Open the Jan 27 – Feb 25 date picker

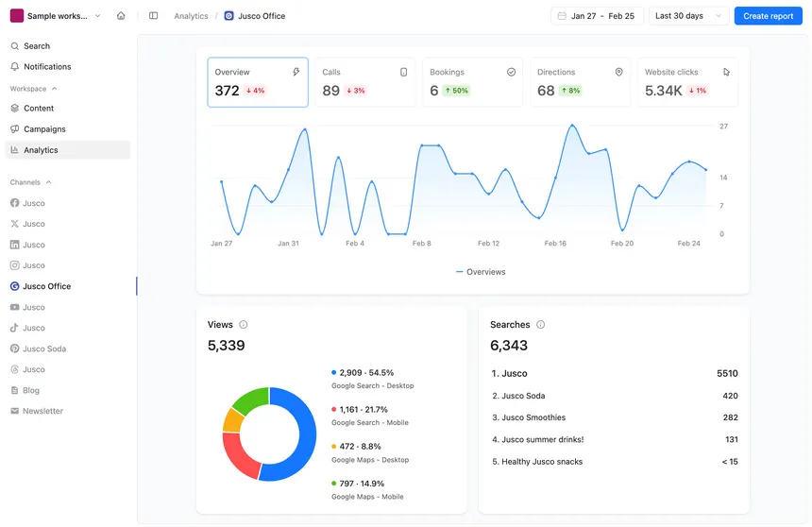(x=597, y=16)
